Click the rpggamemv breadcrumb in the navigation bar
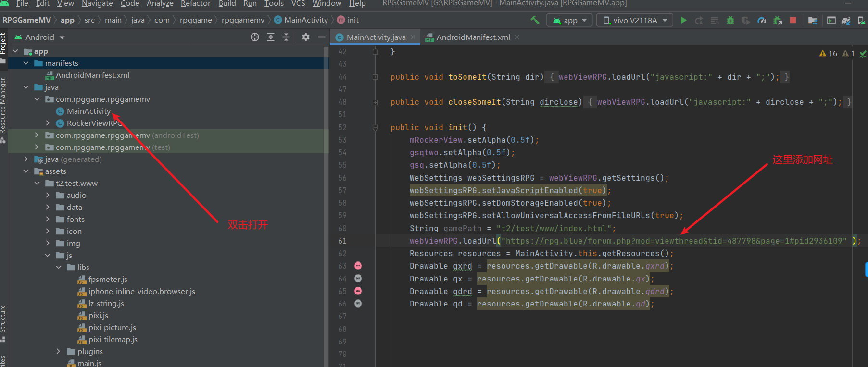 pos(243,20)
